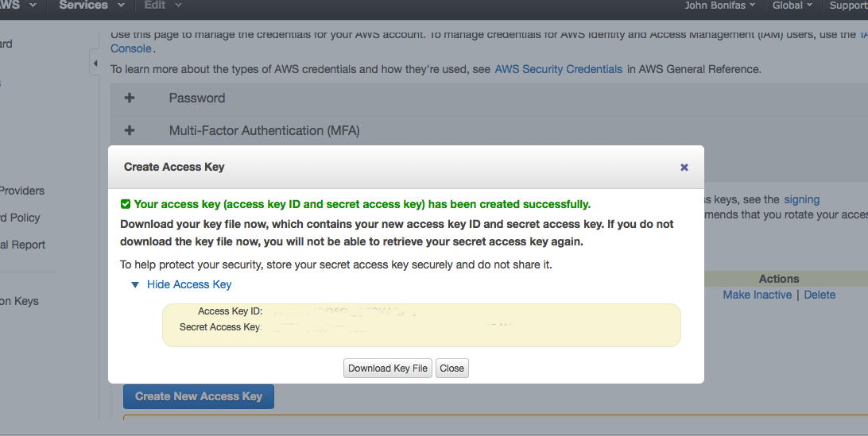Viewport: 868px width, 436px height.
Task: Open the Global region dropdown
Action: [x=792, y=6]
